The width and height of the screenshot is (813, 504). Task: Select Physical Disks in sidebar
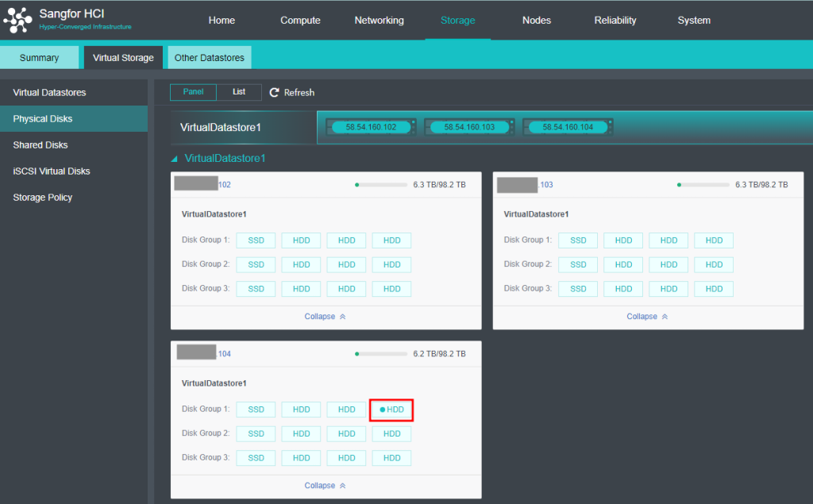(74, 119)
